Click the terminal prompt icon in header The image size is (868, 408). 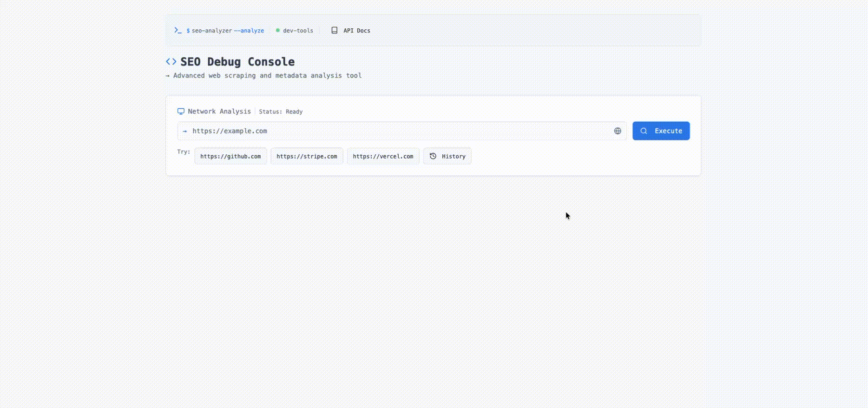point(178,30)
